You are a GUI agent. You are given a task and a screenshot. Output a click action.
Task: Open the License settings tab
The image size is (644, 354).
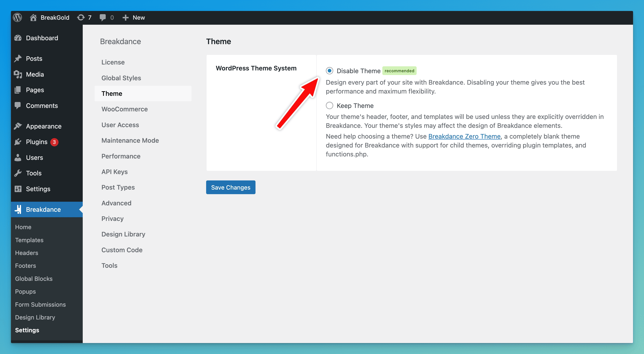[x=143, y=62]
